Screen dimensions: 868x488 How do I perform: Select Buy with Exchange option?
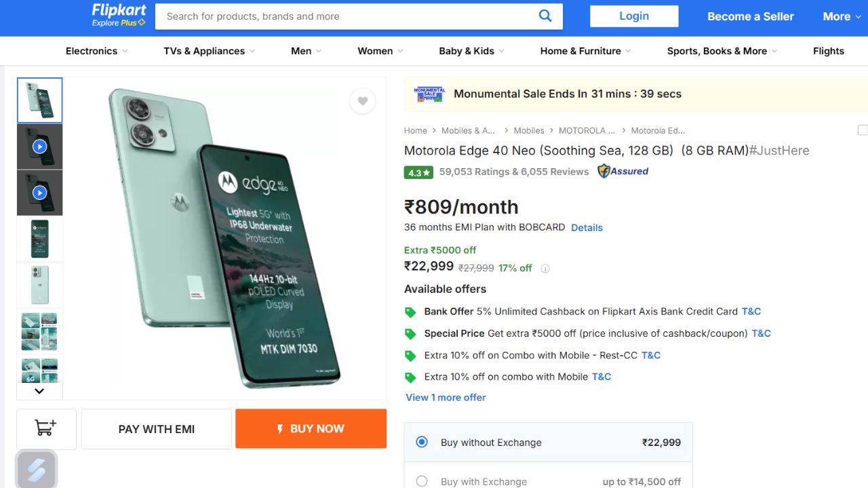point(422,481)
